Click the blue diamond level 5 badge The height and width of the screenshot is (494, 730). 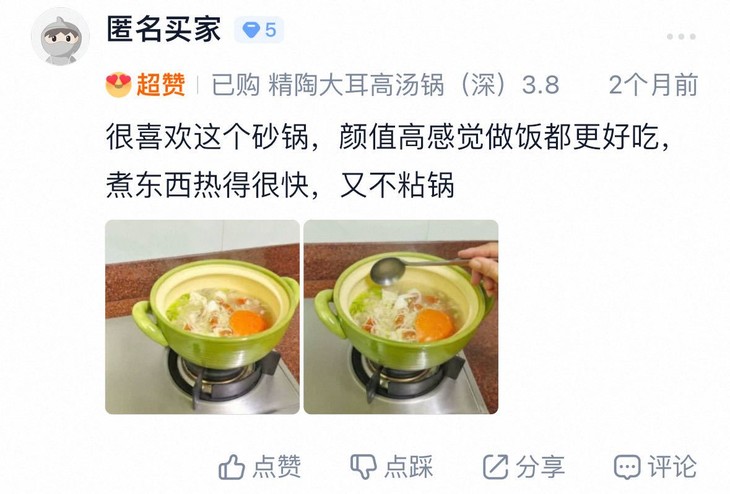pyautogui.click(x=259, y=30)
